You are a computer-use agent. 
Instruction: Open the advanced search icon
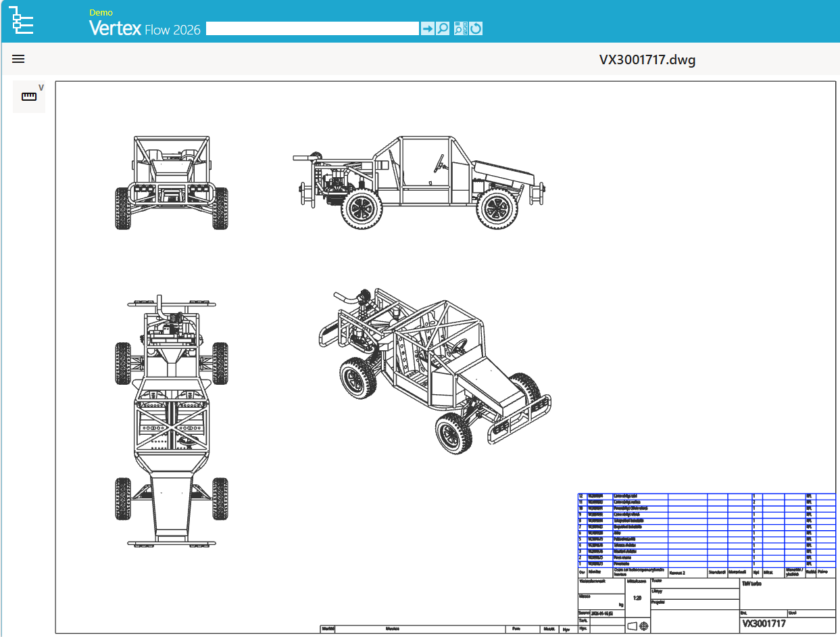tap(460, 28)
